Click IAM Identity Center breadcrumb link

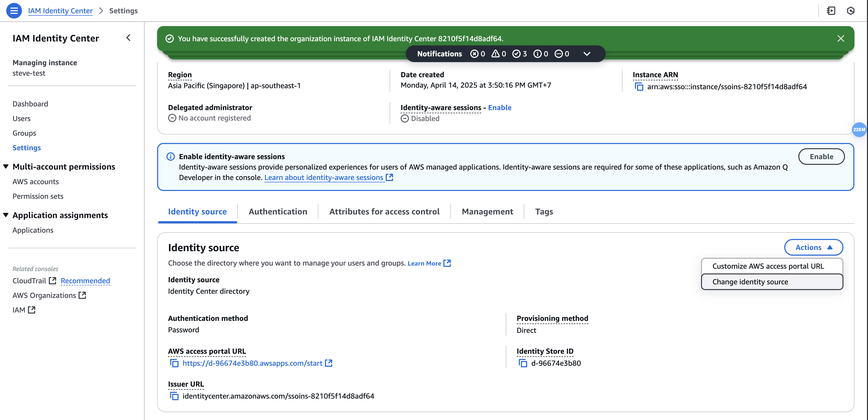60,11
